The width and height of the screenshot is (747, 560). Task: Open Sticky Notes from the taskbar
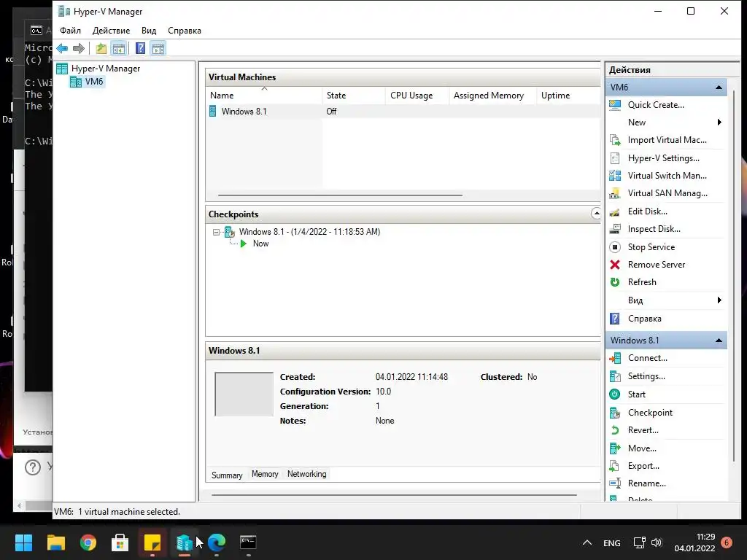click(x=152, y=542)
